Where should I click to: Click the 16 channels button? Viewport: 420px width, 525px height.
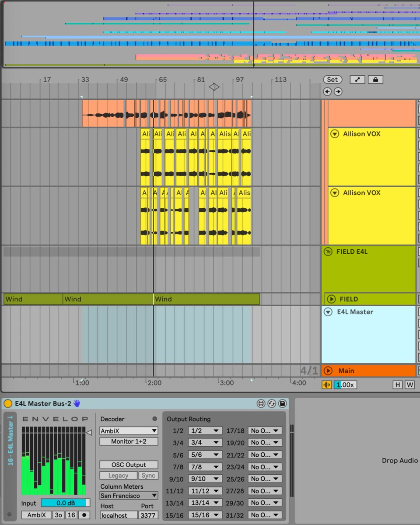point(72,515)
